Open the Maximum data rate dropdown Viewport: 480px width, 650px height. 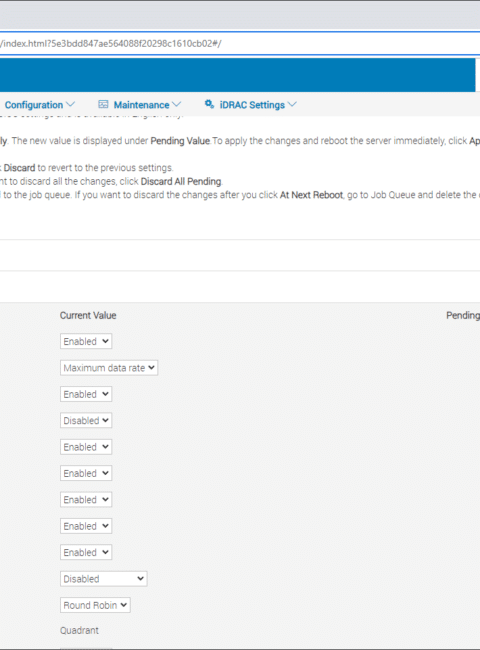pyautogui.click(x=109, y=368)
